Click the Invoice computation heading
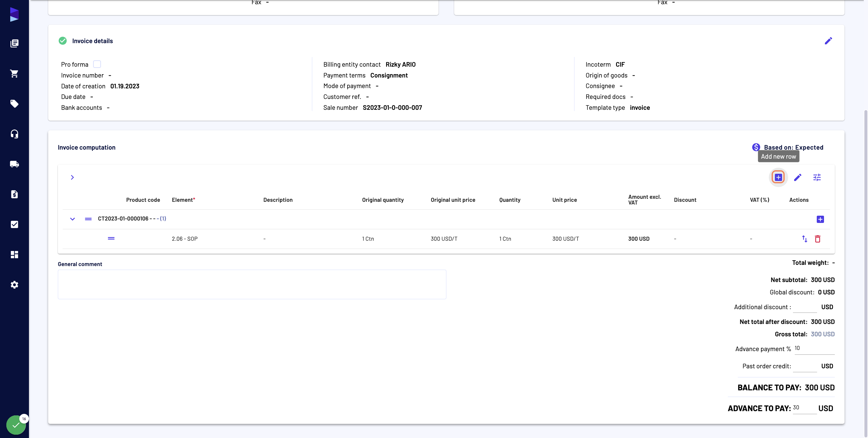This screenshot has height=438, width=868. [86, 147]
